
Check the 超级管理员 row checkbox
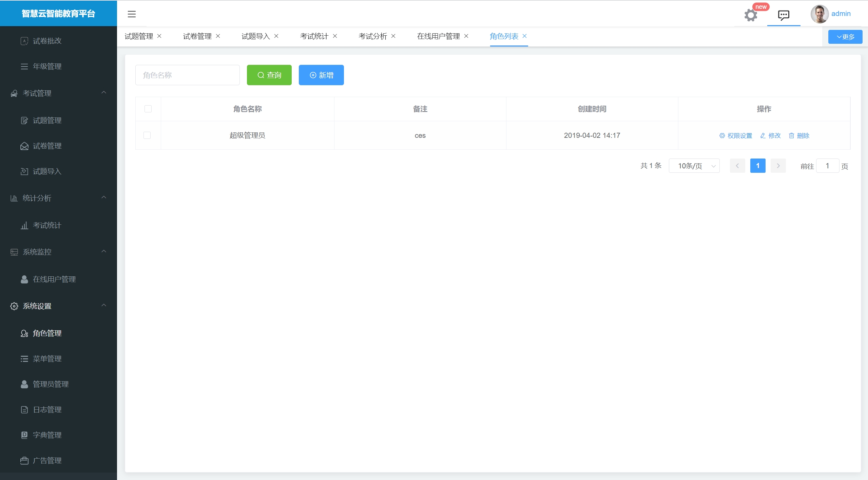click(147, 135)
